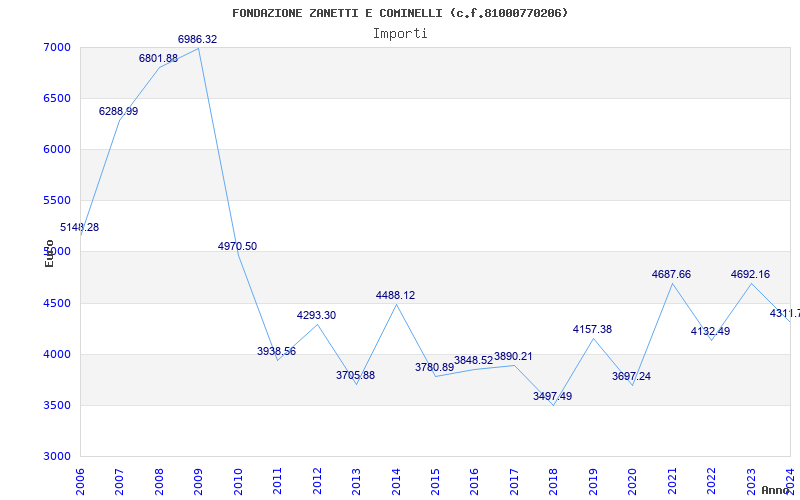Select the 3497.49 data label
This screenshot has height=500, width=800.
pos(553,396)
